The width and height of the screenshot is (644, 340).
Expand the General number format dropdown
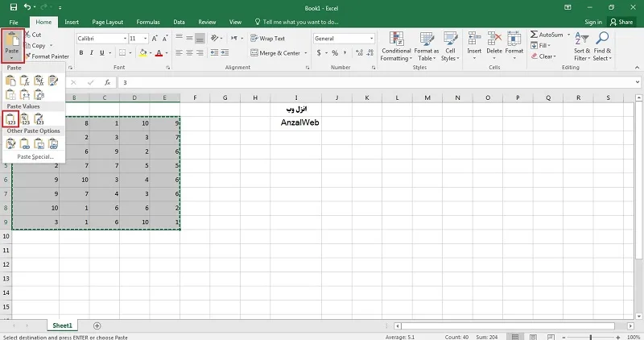[x=371, y=39]
